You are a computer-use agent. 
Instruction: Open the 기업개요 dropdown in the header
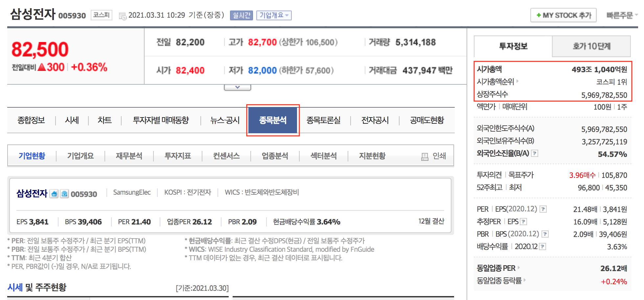[x=274, y=15]
